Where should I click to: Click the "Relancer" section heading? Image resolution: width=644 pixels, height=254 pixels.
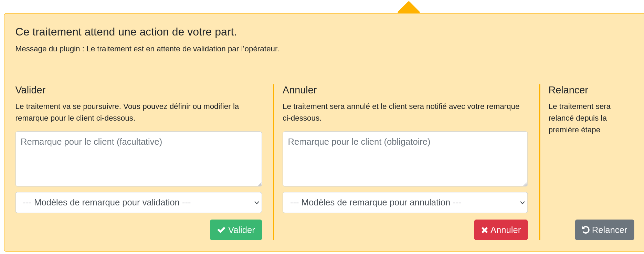coord(568,90)
